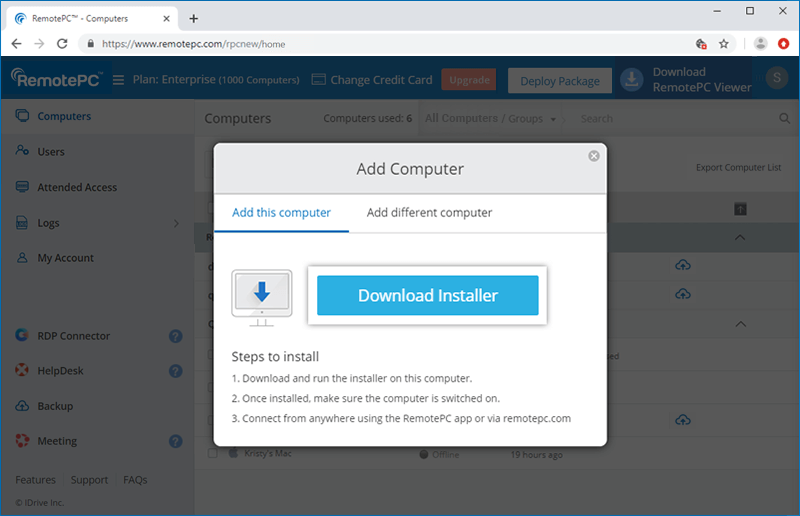Click the upload arrow icon in table header

(x=740, y=209)
